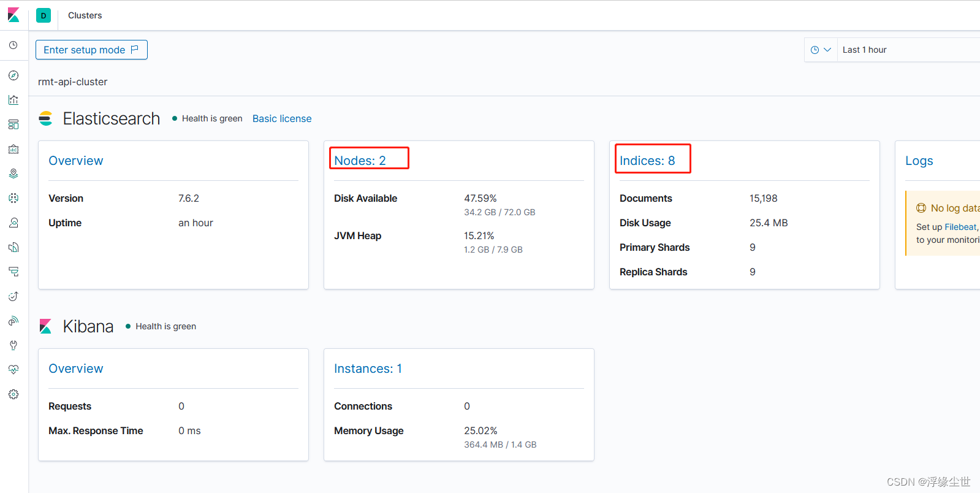Open Dev Tools wrench icon

tap(13, 345)
